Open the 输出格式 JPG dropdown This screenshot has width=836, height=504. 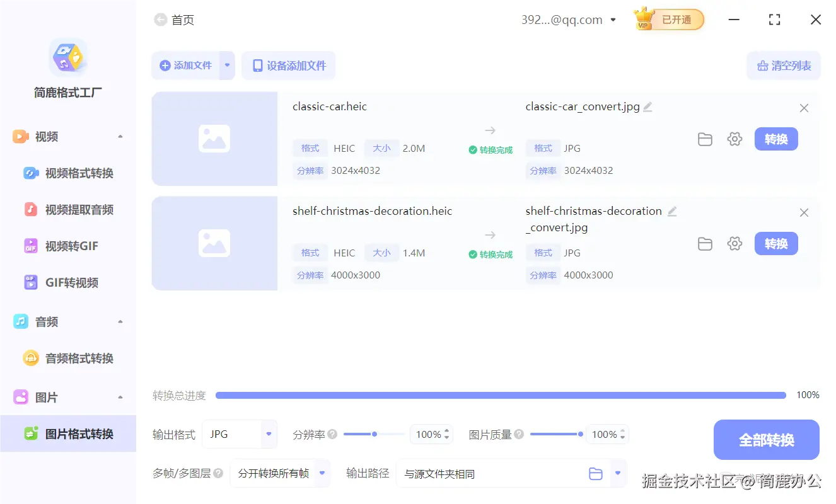tap(240, 434)
